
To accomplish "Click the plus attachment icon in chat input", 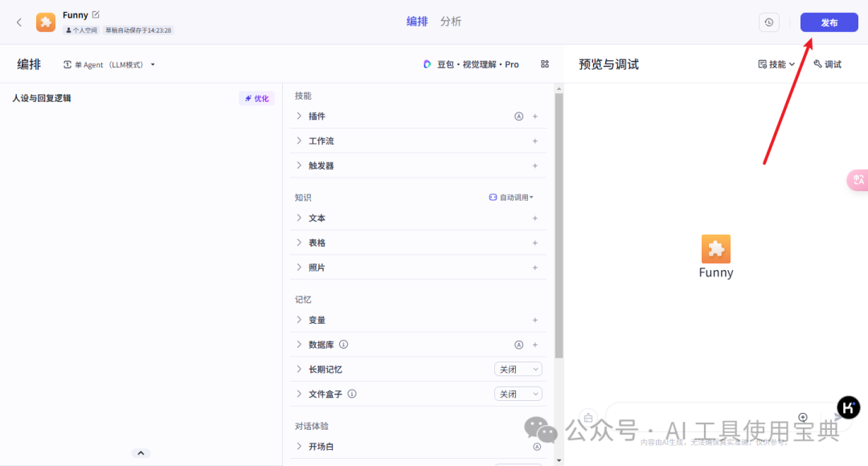I will tap(803, 417).
